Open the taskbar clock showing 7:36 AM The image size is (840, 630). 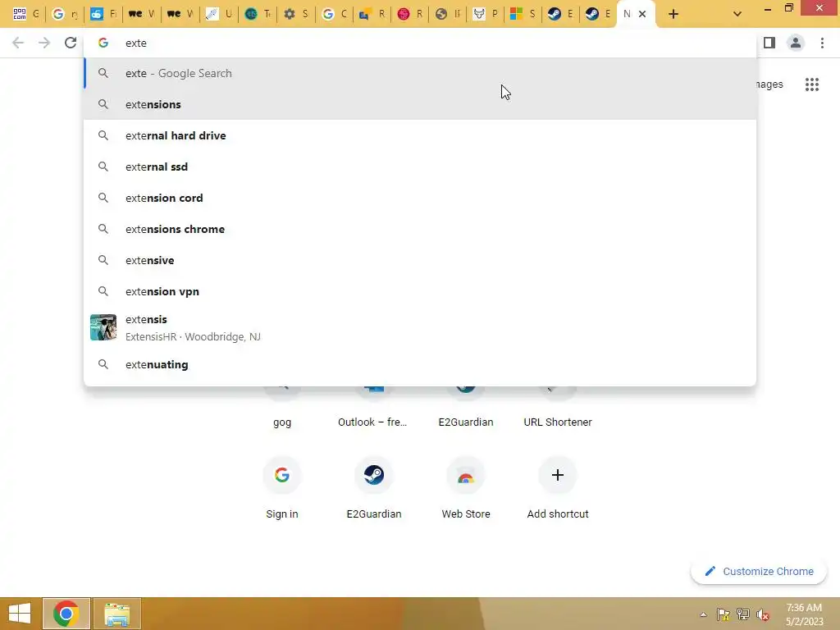[x=804, y=614]
